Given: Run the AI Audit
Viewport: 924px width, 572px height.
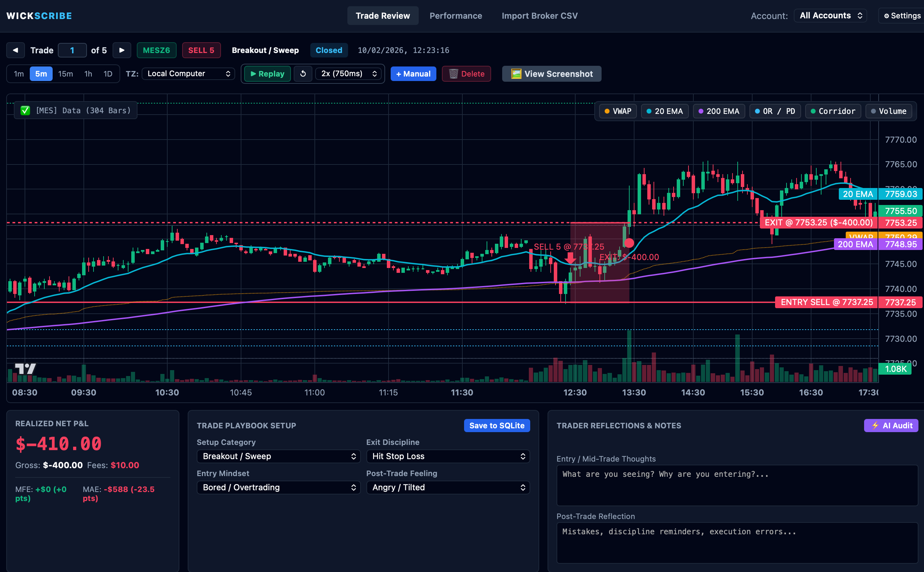Looking at the screenshot, I should tap(891, 425).
